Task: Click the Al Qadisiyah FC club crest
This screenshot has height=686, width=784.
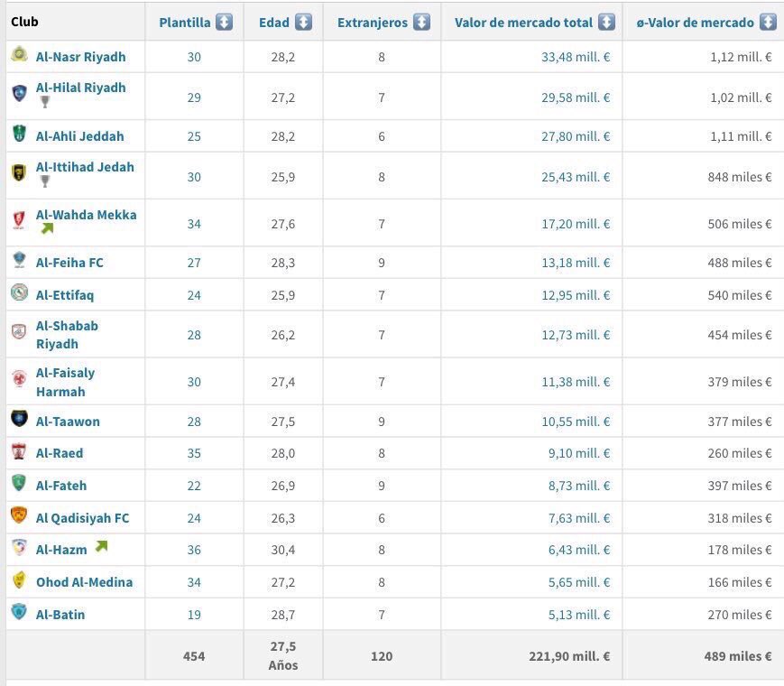Action: [19, 514]
